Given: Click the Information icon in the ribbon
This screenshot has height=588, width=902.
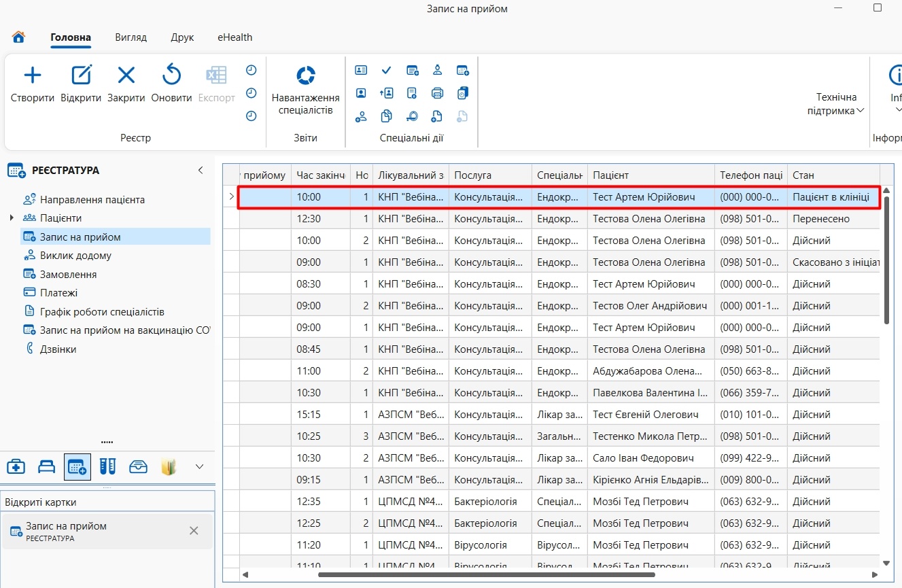Looking at the screenshot, I should (895, 75).
